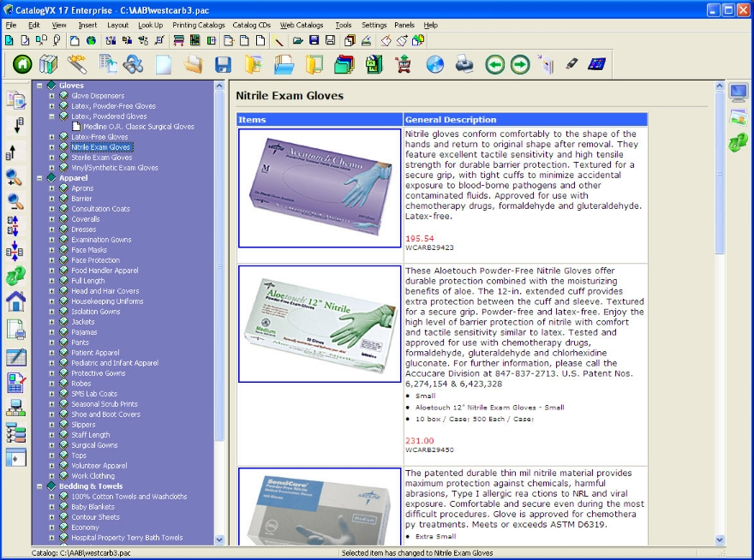Image resolution: width=754 pixels, height=560 pixels.
Task: Select Hospital Property Terry Bath Towels
Action: (127, 538)
